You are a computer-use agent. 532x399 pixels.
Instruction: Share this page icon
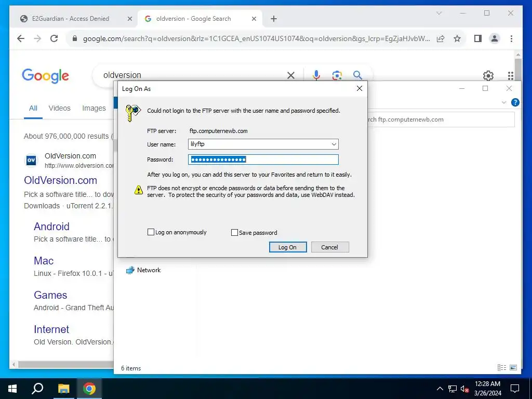pos(441,38)
